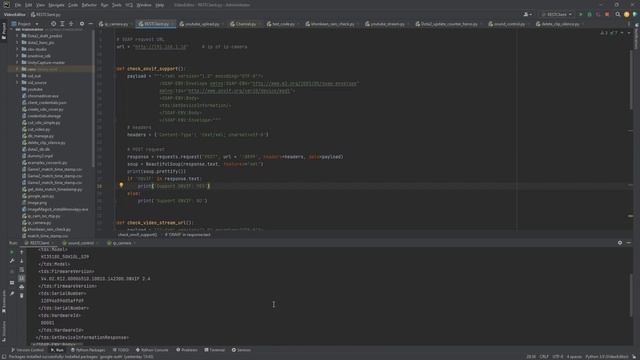640x360 pixels.
Task: Expand the venv folder in project tree
Action: [x=18, y=69]
